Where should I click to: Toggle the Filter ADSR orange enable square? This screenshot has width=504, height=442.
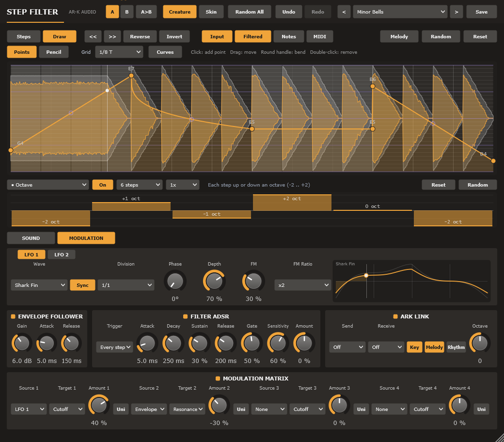pyautogui.click(x=185, y=316)
